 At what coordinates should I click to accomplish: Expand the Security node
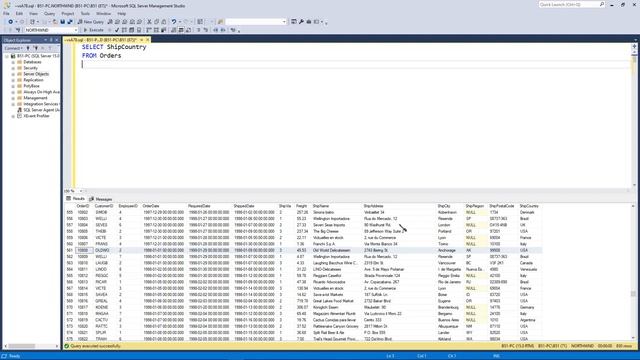pos(13,68)
